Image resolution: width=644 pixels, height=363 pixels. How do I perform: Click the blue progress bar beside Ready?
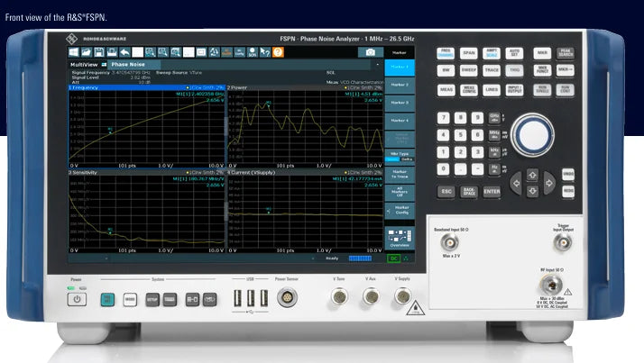pyautogui.click(x=360, y=259)
